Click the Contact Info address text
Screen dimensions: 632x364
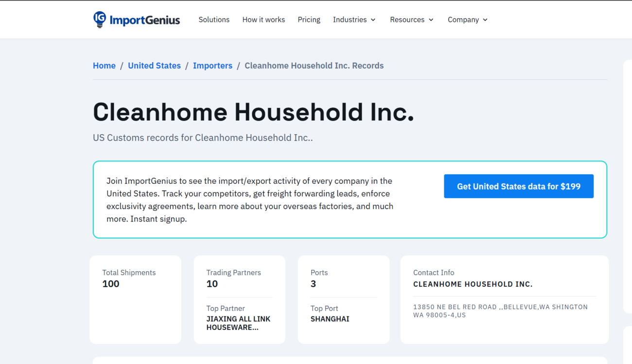500,311
